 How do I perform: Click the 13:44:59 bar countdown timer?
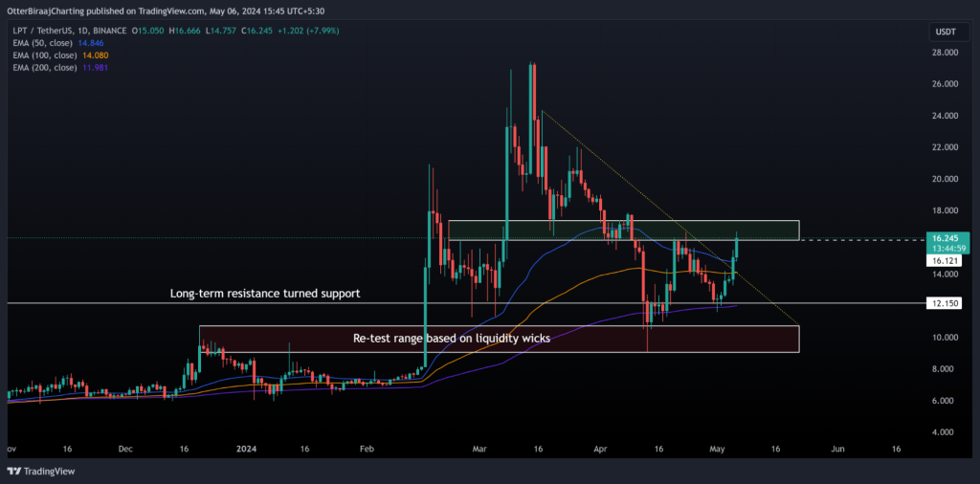[947, 248]
